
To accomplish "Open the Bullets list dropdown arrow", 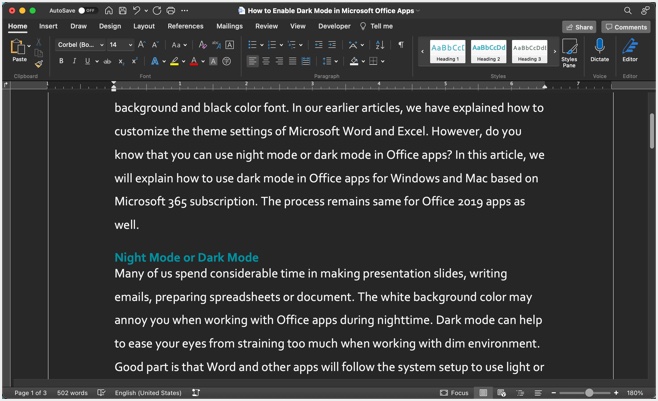I will 262,45.
